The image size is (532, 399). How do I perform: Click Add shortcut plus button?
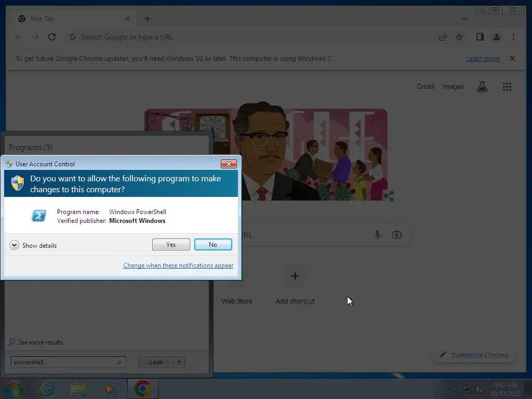[x=295, y=275]
